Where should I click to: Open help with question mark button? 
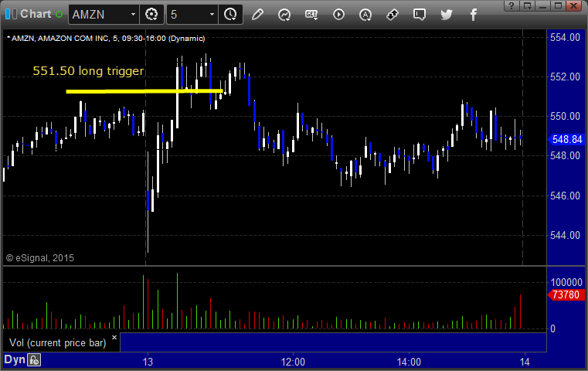[512, 5]
